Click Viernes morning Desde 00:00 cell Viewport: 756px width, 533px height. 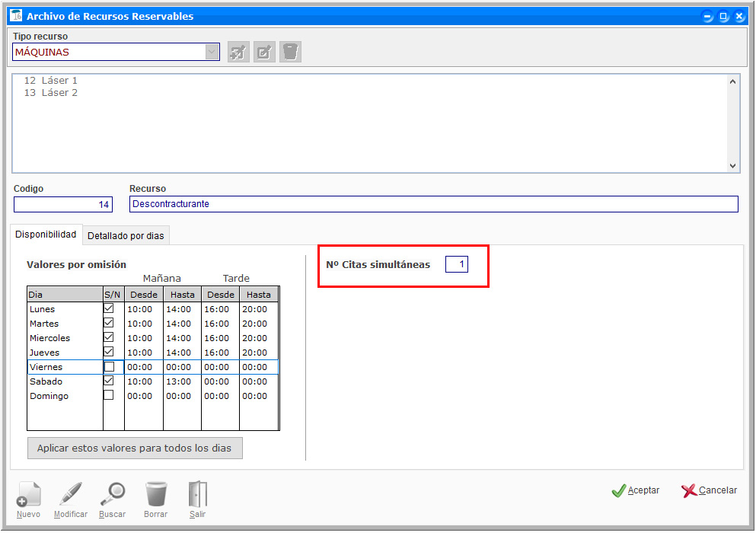(x=144, y=367)
